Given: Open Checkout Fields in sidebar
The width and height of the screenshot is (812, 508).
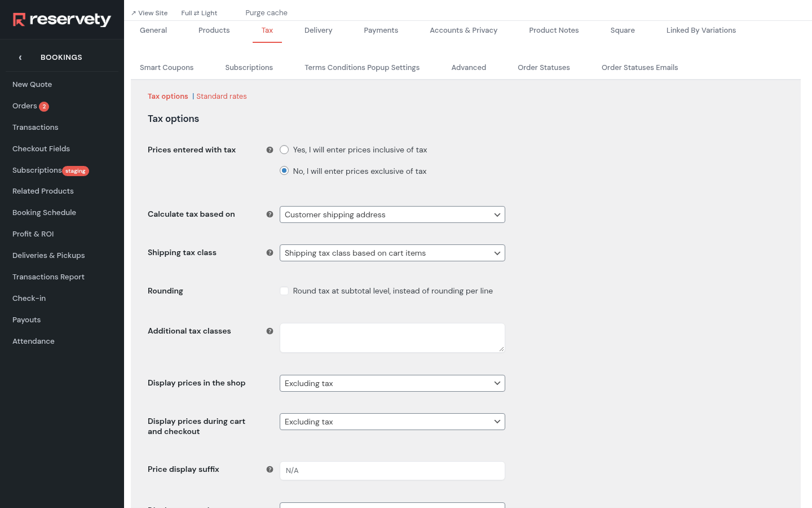Looking at the screenshot, I should point(41,149).
